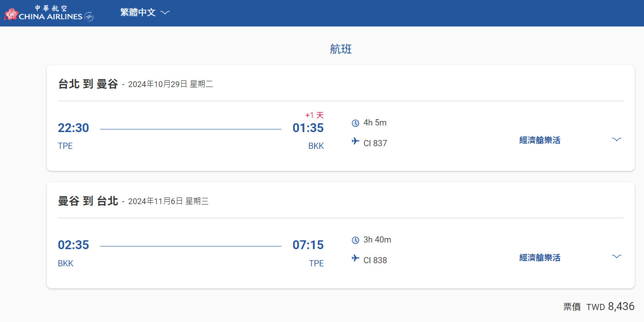
Task: Select the CI 838 flight number
Action: pyautogui.click(x=375, y=260)
